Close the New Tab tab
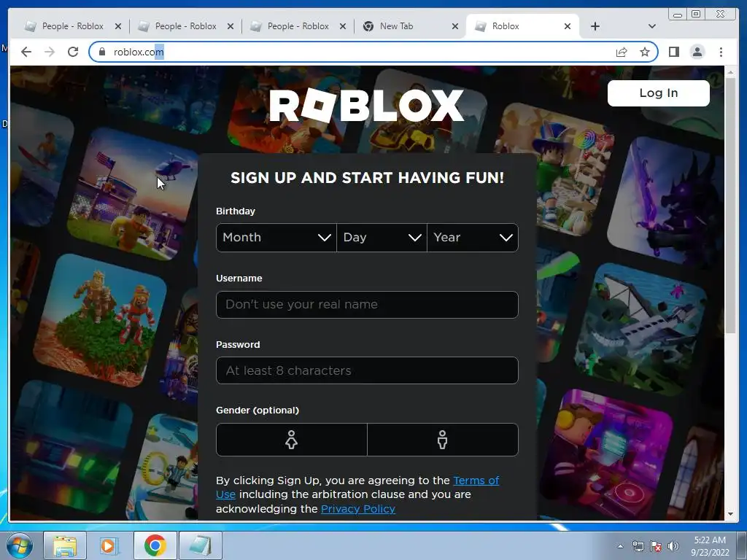Viewport: 747px width, 560px height. coord(455,26)
